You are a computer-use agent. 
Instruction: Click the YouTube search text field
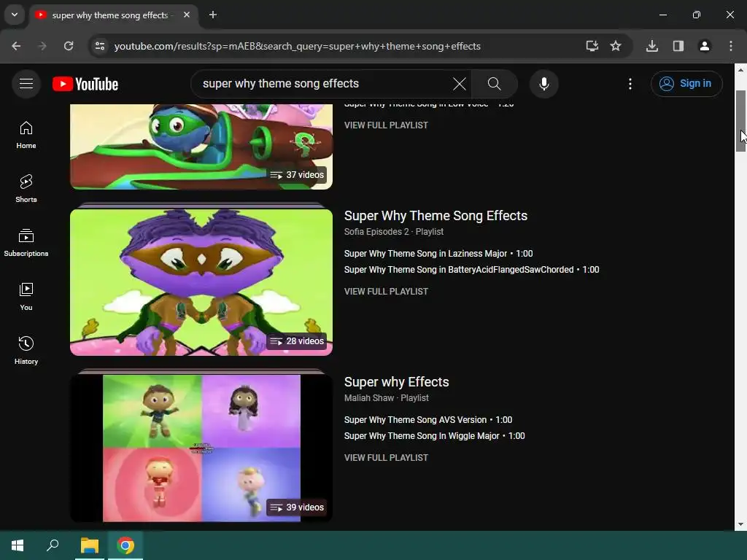[324, 84]
